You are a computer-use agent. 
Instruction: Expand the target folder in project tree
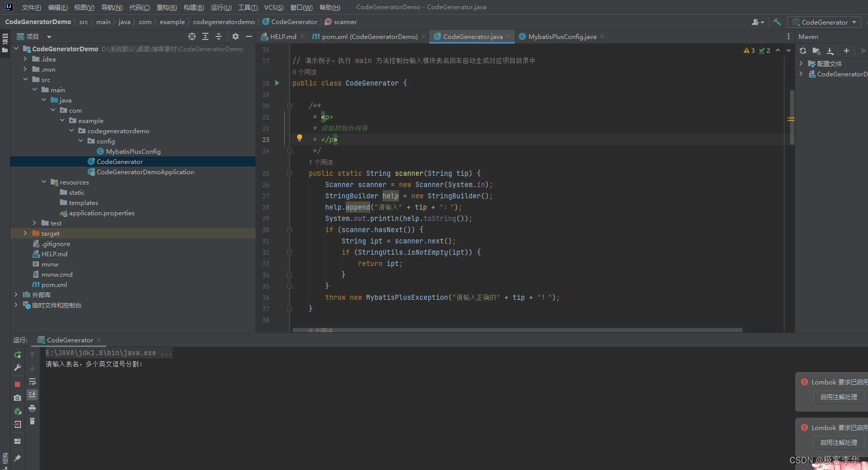pyautogui.click(x=25, y=233)
